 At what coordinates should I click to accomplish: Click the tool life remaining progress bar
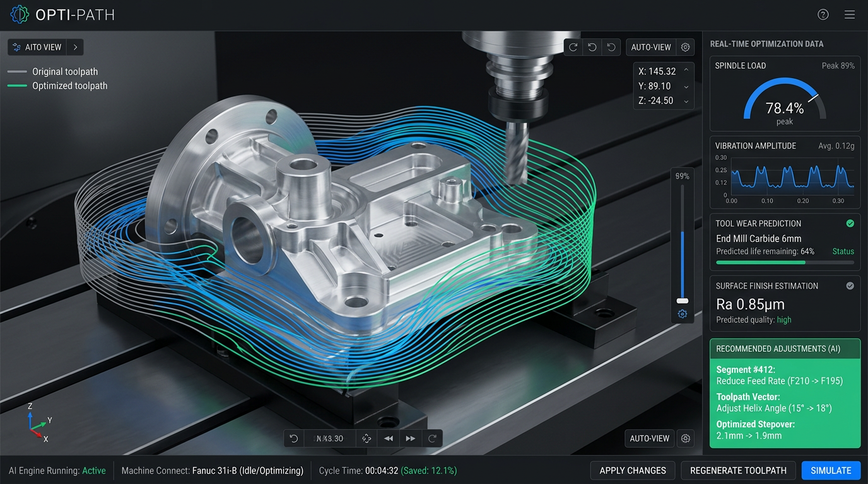click(x=785, y=262)
